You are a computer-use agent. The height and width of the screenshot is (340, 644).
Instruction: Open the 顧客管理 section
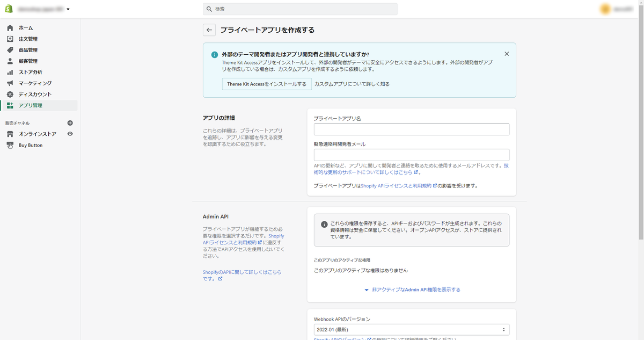pos(28,61)
